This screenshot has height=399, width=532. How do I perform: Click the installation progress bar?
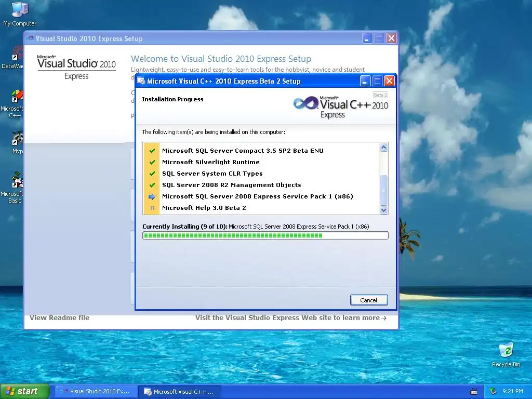click(x=265, y=235)
